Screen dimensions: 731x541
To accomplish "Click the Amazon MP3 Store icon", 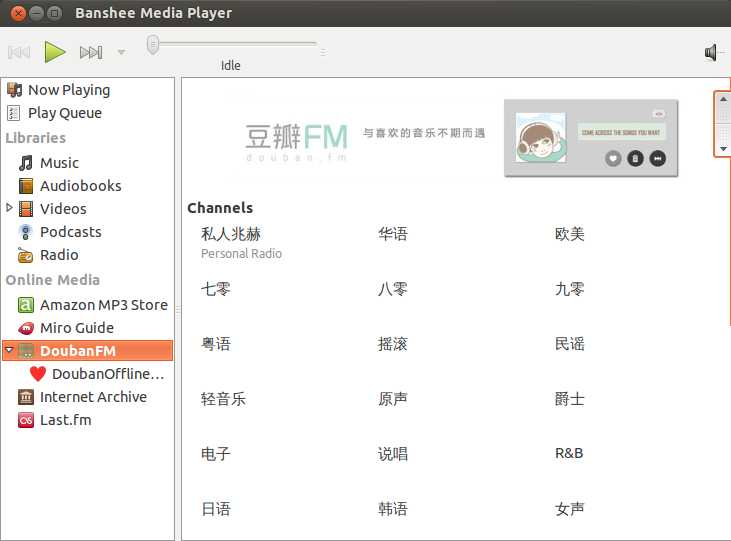I will click(x=26, y=305).
